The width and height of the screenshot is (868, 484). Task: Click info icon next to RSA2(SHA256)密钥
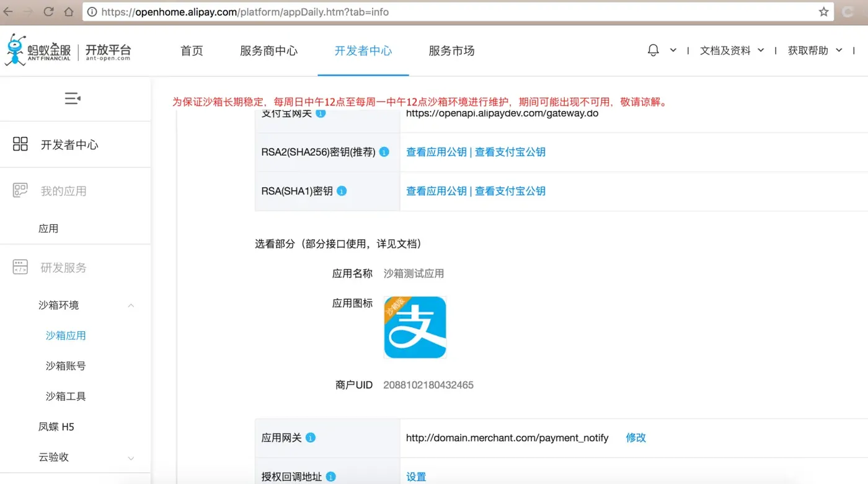tap(384, 152)
